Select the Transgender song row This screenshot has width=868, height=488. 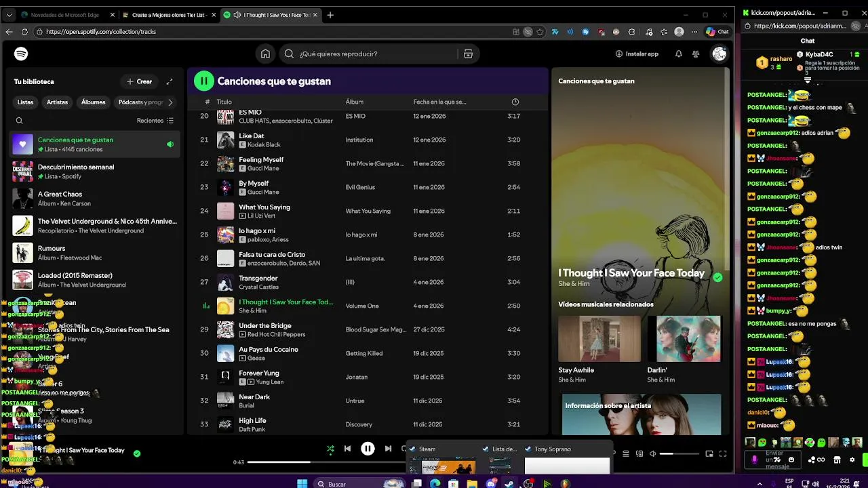[x=368, y=282]
